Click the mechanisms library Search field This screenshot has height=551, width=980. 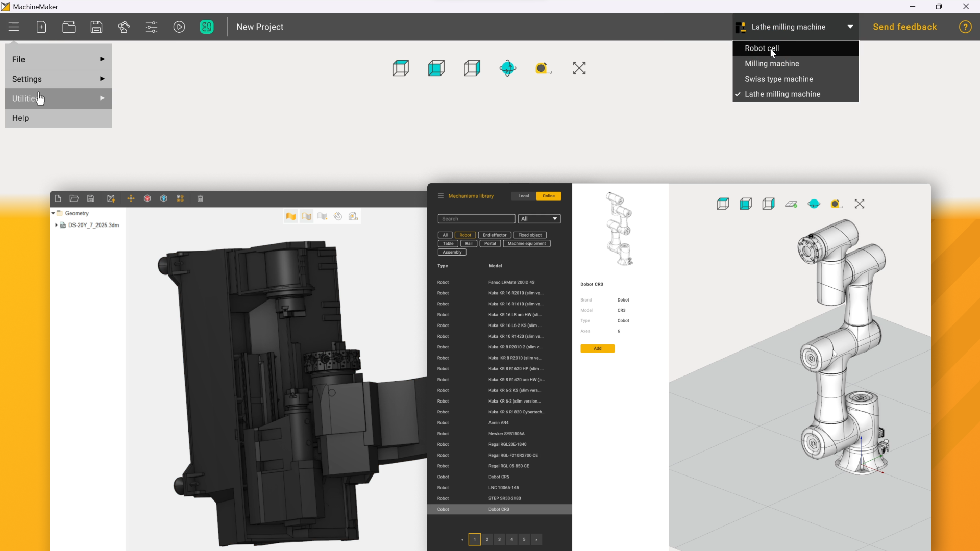pos(476,219)
